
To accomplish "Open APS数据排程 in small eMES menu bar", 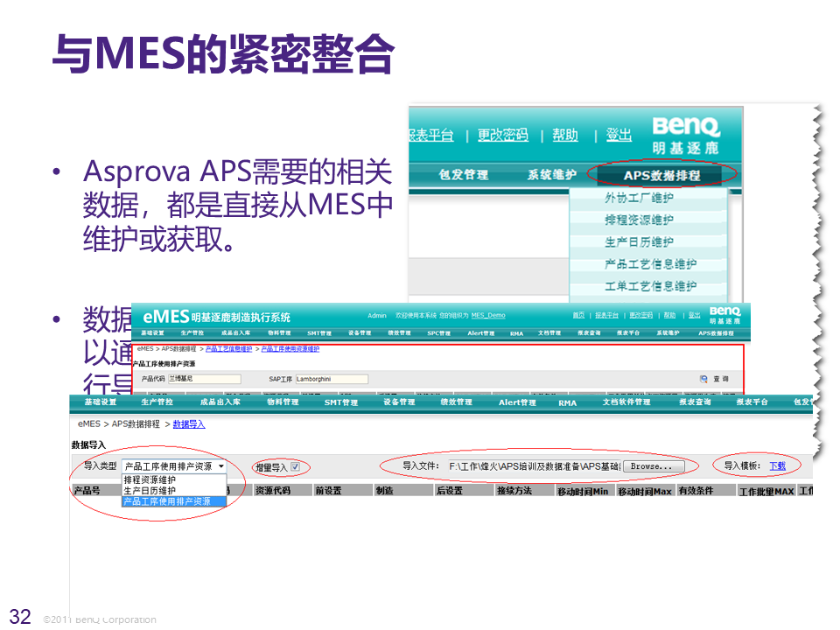I will [716, 333].
